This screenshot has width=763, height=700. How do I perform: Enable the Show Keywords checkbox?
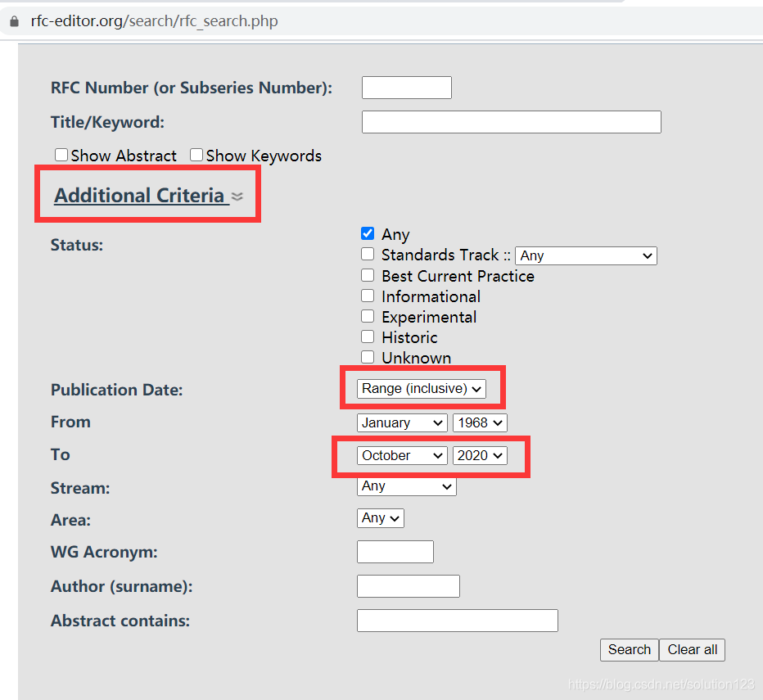(x=196, y=155)
